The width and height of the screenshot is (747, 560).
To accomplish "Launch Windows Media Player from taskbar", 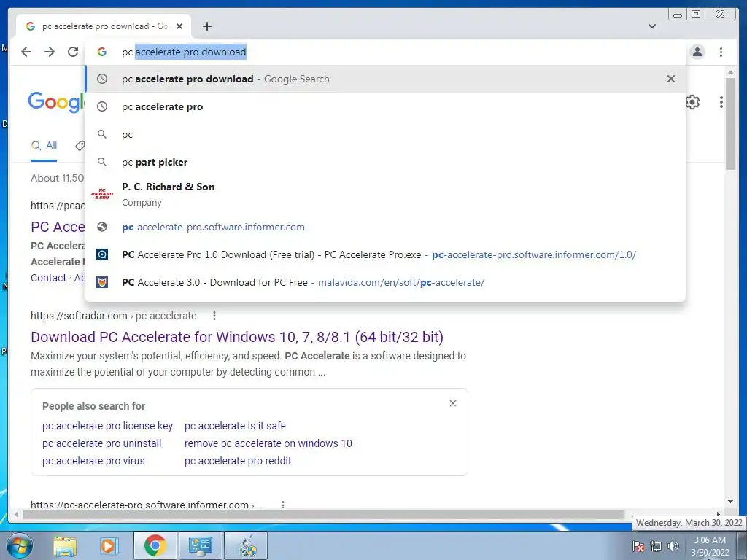I will click(x=109, y=545).
